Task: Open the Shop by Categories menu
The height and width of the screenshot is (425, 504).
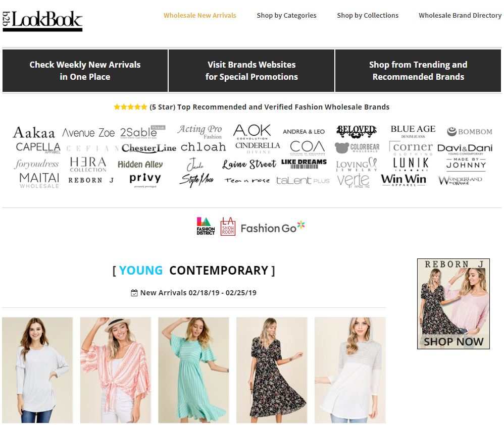Action: (x=286, y=16)
